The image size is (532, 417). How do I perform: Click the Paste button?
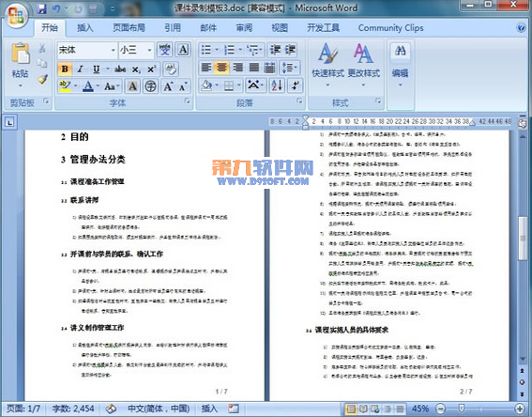20,65
